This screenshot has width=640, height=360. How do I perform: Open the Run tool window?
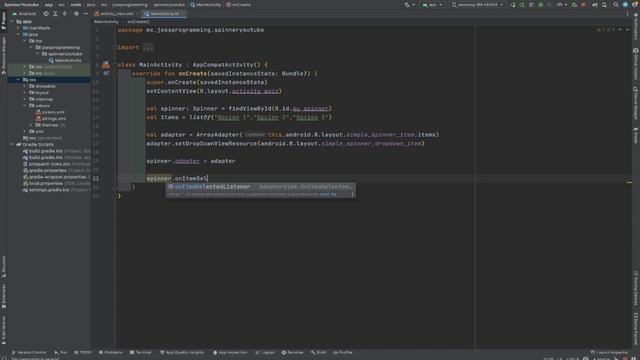point(61,352)
